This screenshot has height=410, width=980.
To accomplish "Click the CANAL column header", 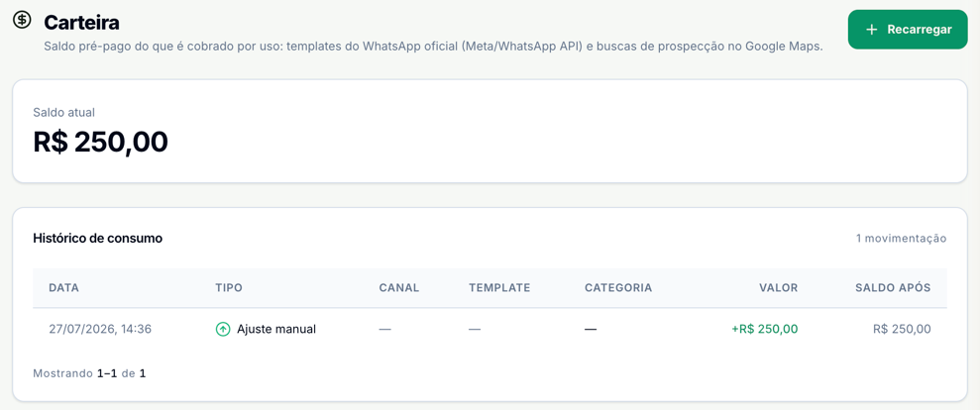I will 398,288.
